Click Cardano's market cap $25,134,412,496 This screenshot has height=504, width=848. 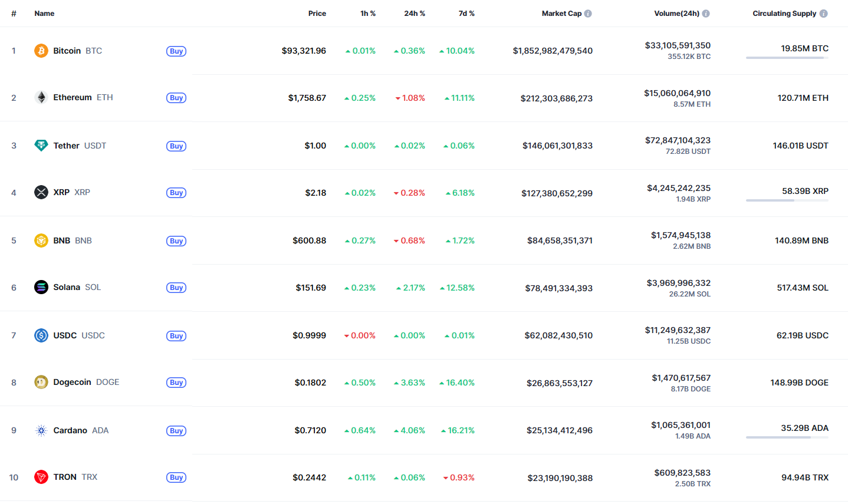click(560, 430)
